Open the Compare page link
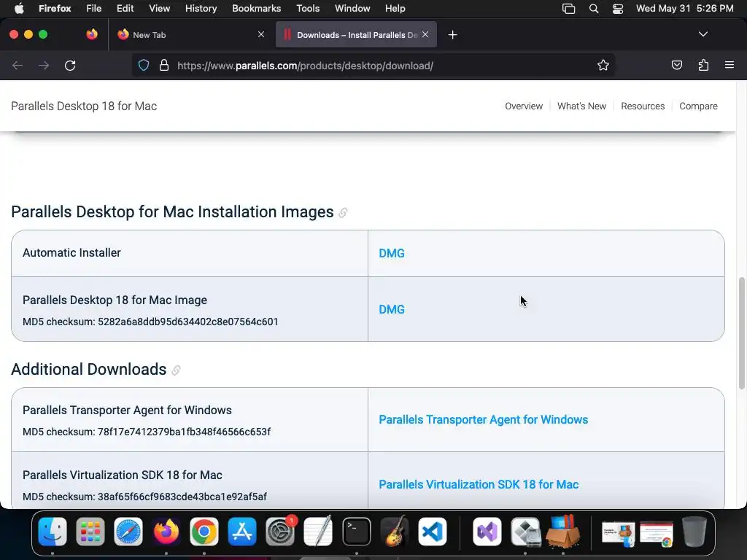The width and height of the screenshot is (747, 560). click(698, 106)
